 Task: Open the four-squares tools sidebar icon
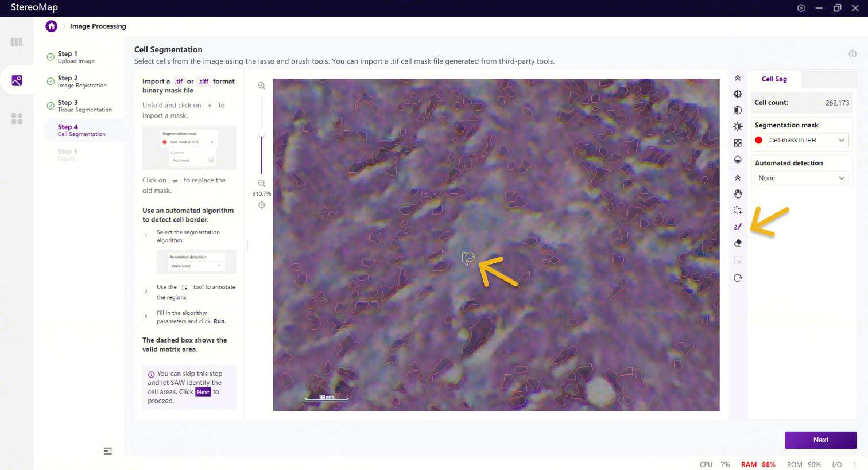pos(17,118)
